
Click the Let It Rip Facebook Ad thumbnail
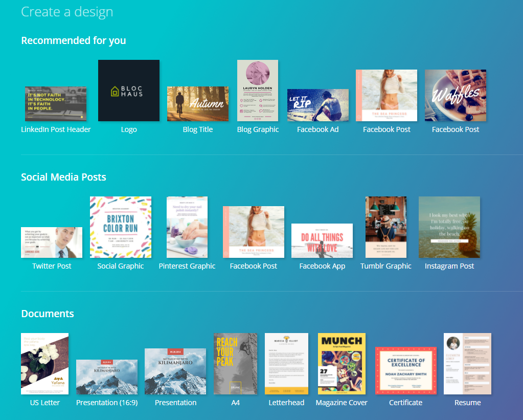click(x=317, y=105)
